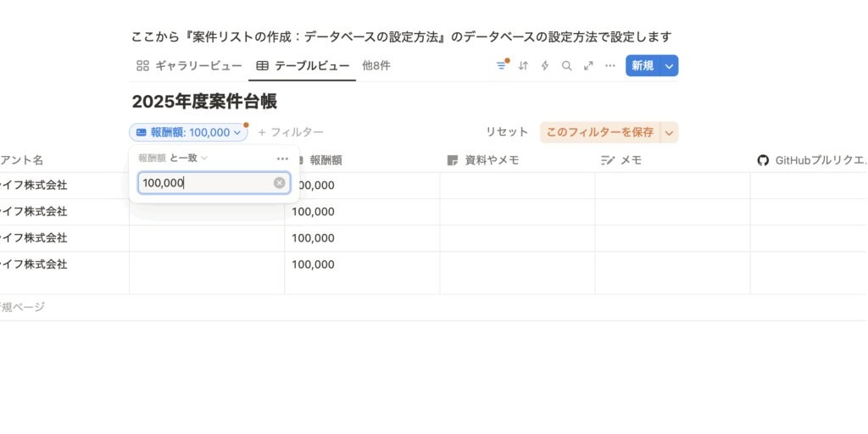Expand the arrow next to 新規 button
This screenshot has height=434, width=868.
669,66
